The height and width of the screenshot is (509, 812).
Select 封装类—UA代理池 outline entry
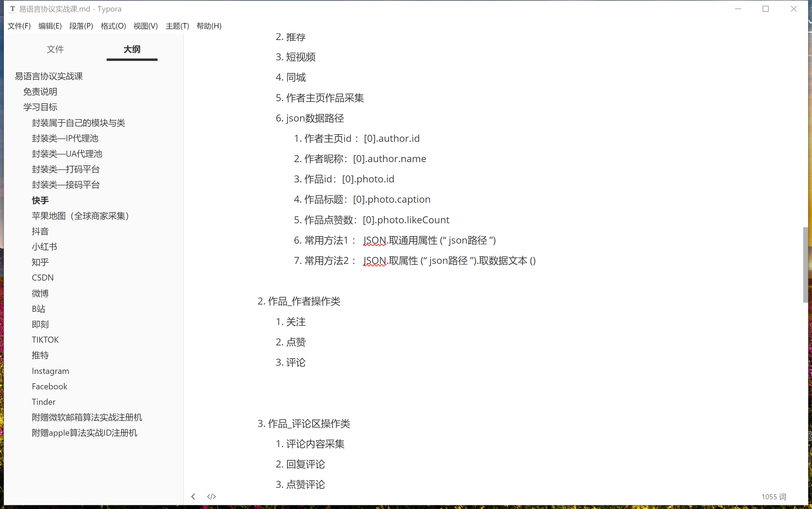tap(67, 154)
